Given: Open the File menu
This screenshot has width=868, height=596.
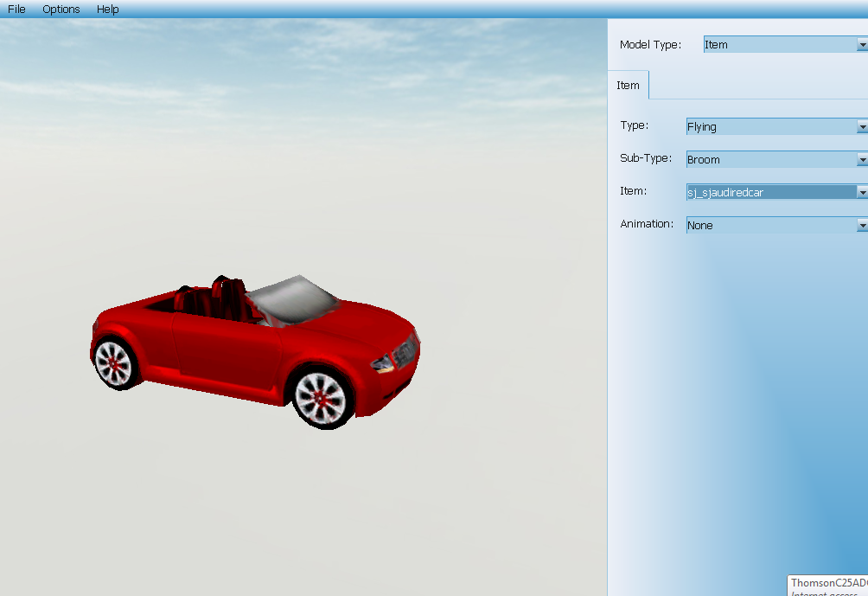Looking at the screenshot, I should click(16, 10).
